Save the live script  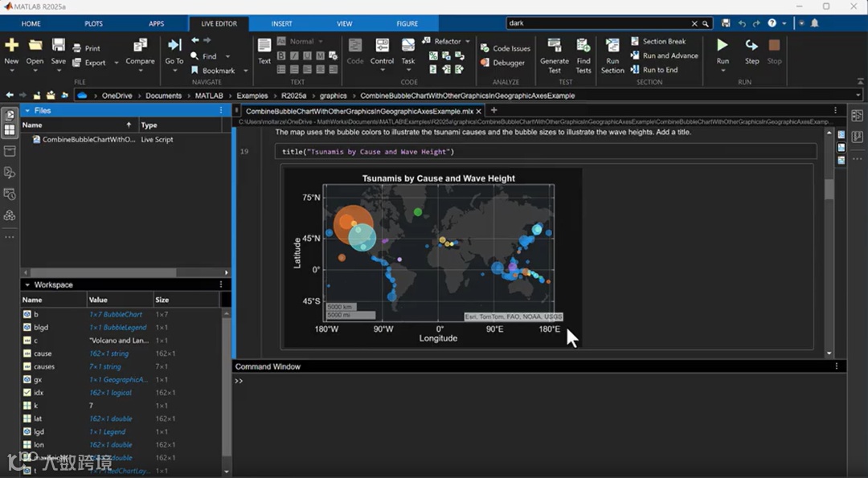click(59, 46)
